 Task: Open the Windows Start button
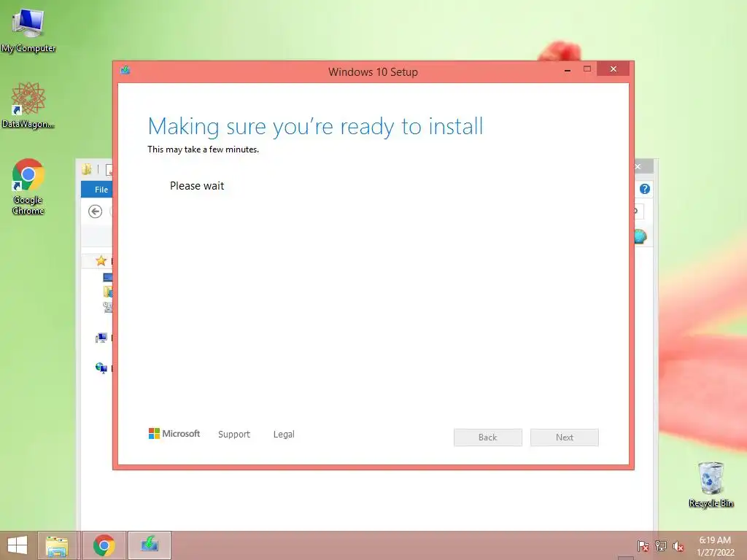click(18, 545)
